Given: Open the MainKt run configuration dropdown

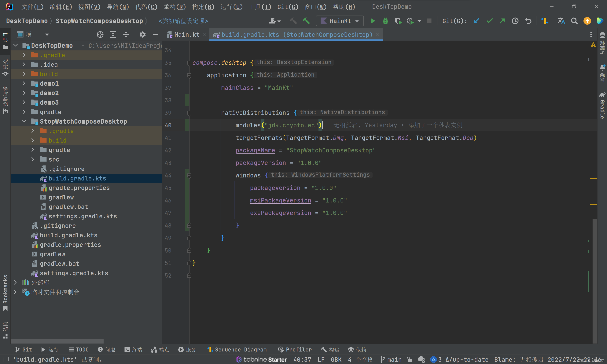Looking at the screenshot, I should 340,21.
